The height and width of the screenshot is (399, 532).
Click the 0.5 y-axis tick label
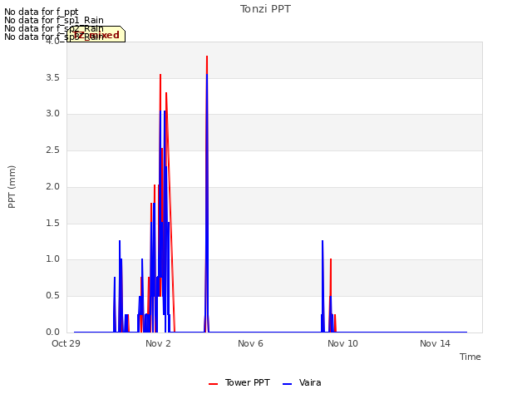(52, 296)
